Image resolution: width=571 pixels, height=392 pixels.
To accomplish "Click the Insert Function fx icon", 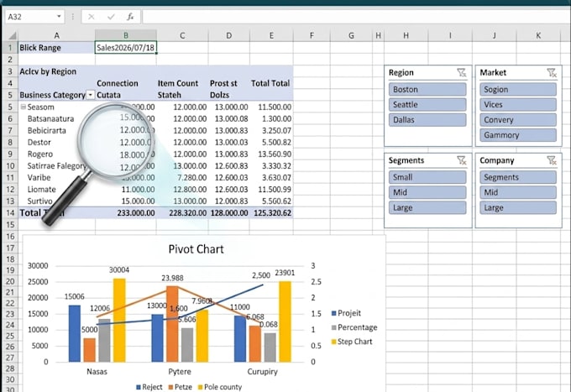I will point(130,17).
